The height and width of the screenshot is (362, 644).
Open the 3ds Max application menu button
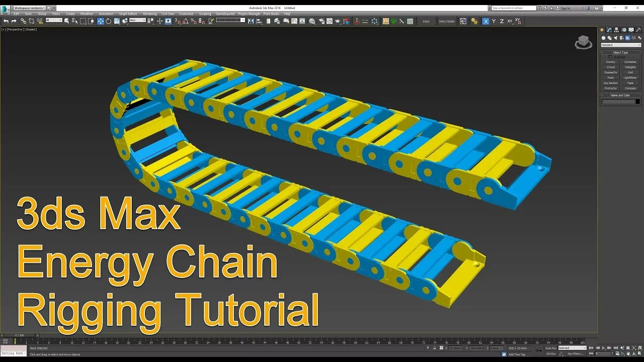click(x=5, y=10)
